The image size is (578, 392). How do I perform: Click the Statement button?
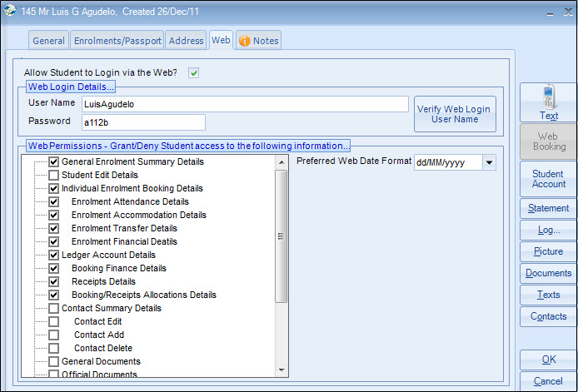pos(548,208)
